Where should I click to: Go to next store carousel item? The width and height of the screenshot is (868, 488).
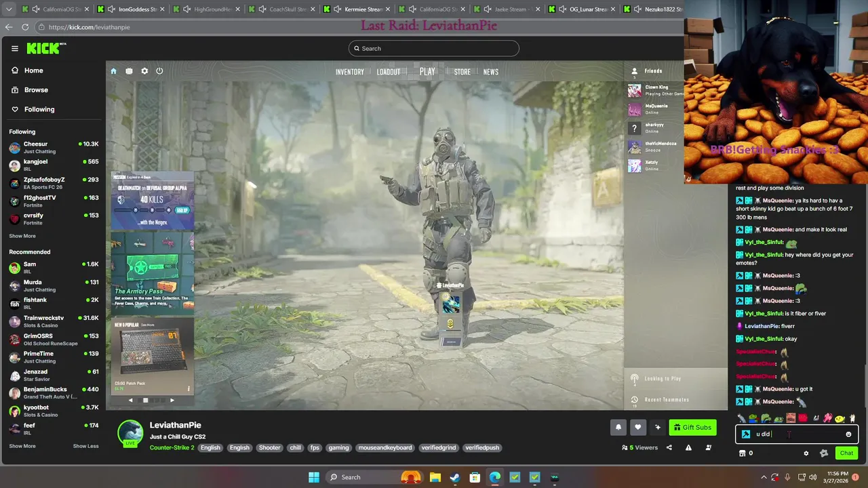coord(172,401)
